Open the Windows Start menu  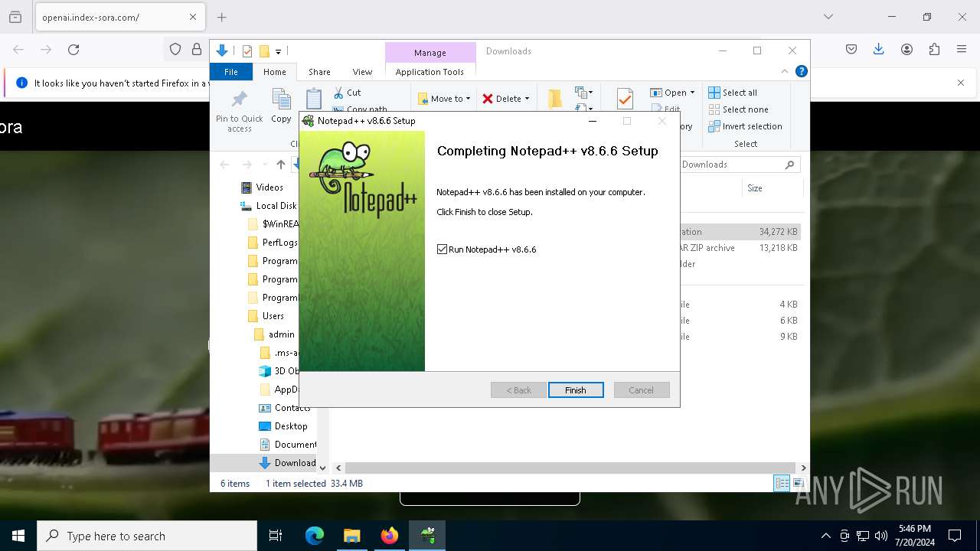(18, 536)
